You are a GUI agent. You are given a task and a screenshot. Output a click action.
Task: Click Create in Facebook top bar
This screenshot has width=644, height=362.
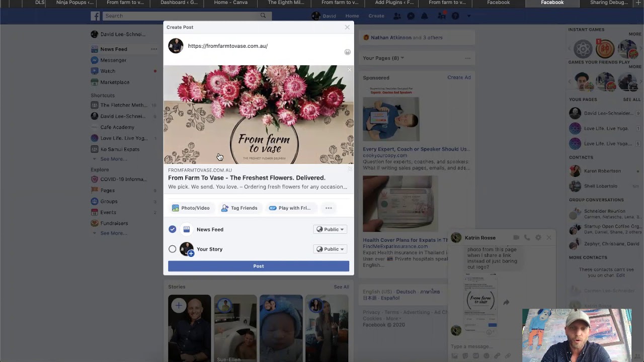pos(376,16)
